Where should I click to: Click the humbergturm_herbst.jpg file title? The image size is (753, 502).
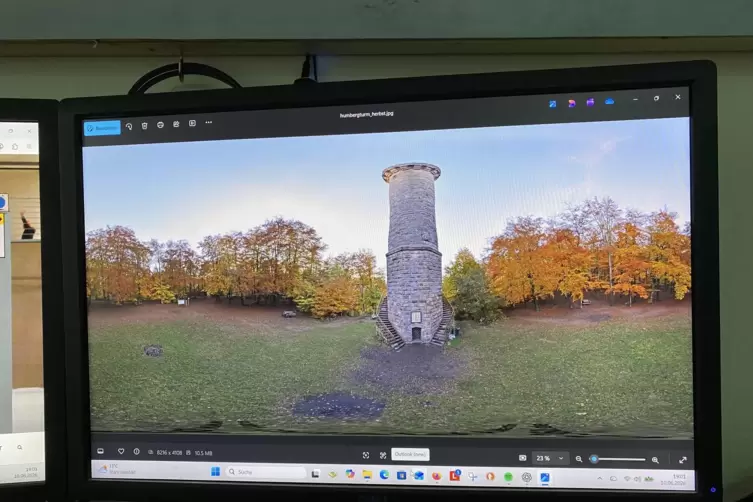click(x=366, y=114)
